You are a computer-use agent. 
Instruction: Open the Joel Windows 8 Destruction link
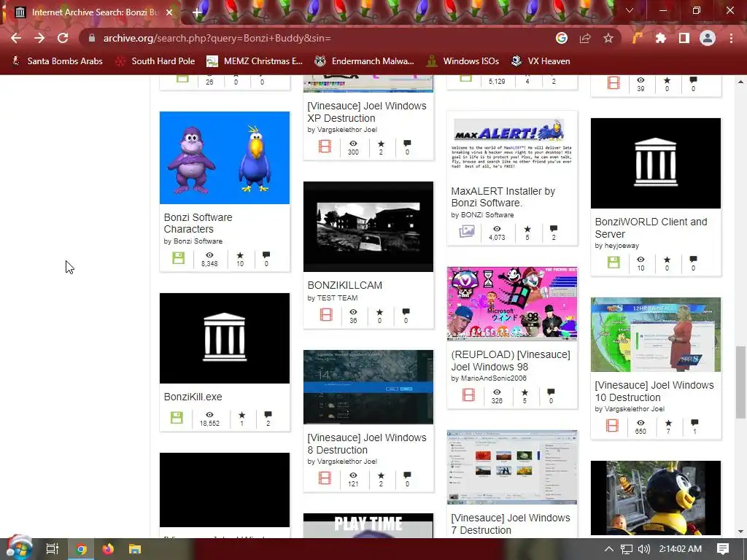click(x=367, y=444)
